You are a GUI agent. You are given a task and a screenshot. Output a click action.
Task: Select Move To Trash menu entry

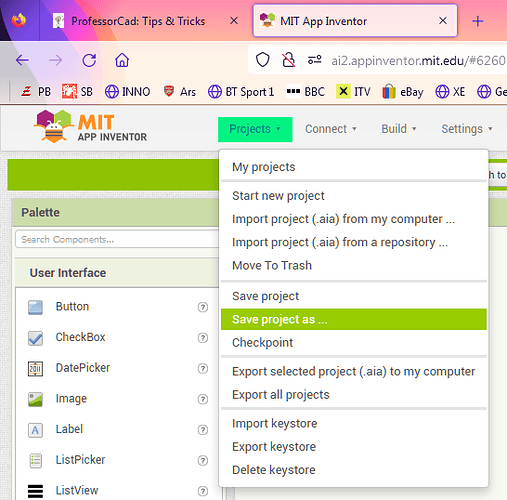[354, 266]
